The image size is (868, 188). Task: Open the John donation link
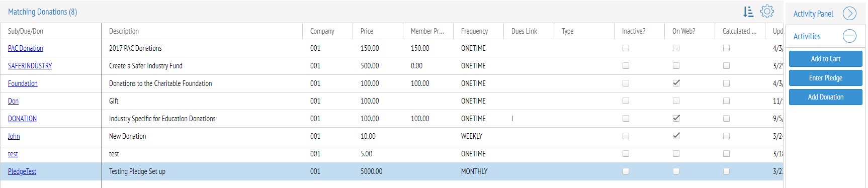click(14, 136)
